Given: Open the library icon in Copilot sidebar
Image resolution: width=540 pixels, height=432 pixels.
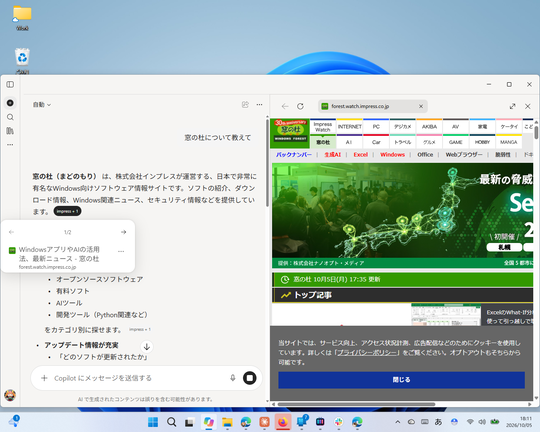Looking at the screenshot, I should 10,131.
